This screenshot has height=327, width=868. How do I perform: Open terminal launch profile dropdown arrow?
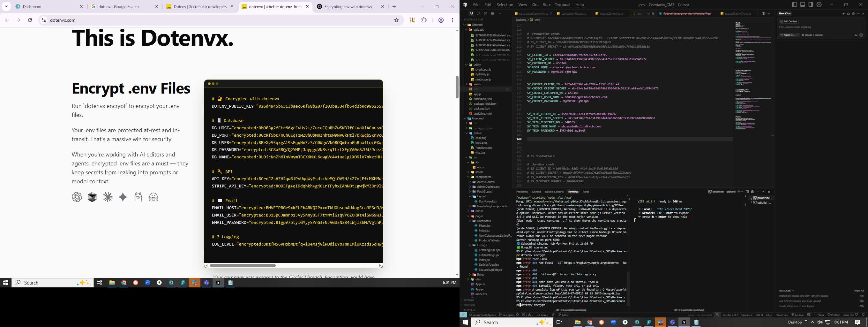click(x=742, y=192)
